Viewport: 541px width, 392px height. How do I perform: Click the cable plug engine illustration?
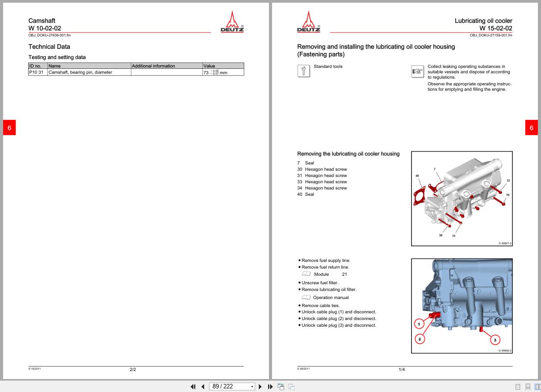pos(462,306)
